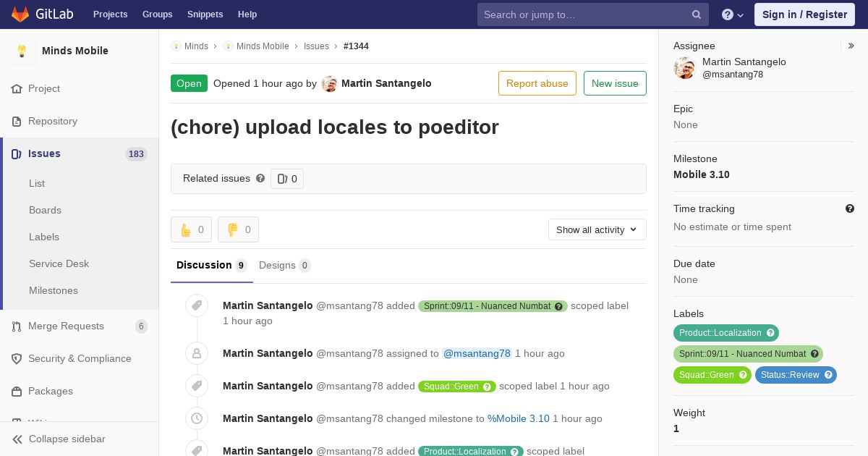Viewport: 868px width, 456px height.
Task: Click the %Mobile 3.10 milestone link
Action: [519, 418]
